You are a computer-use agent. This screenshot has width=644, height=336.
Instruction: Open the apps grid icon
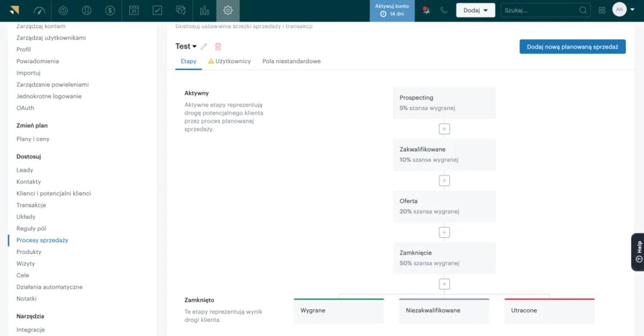(x=602, y=10)
